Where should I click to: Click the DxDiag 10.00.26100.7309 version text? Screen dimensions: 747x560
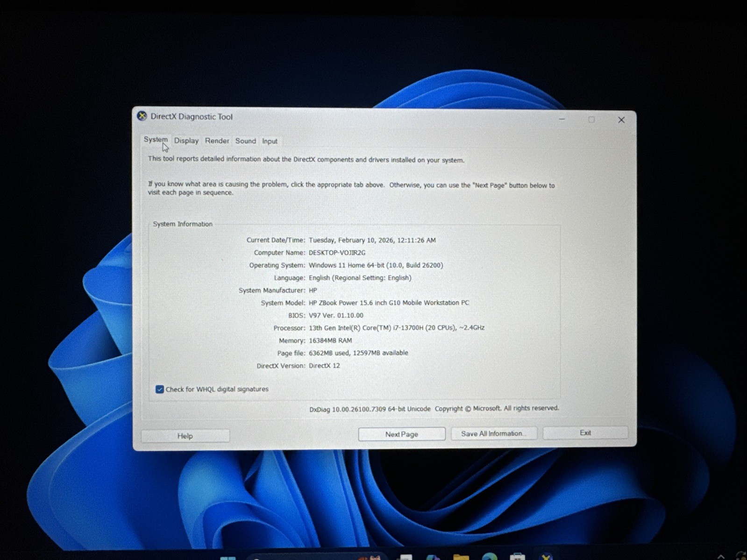pyautogui.click(x=370, y=409)
